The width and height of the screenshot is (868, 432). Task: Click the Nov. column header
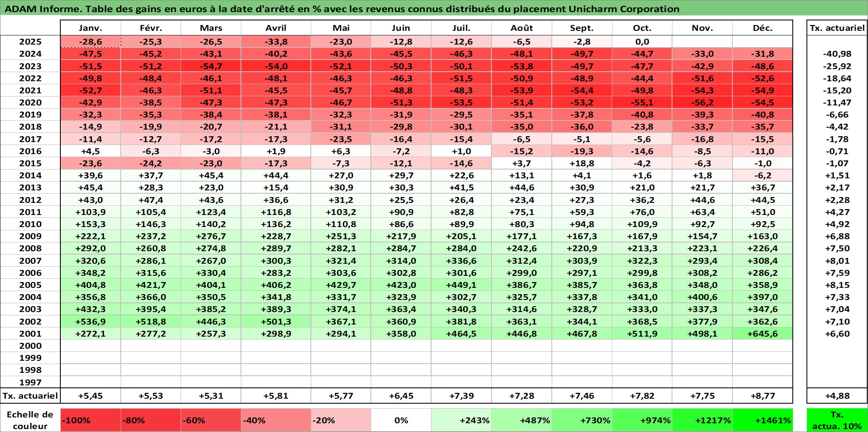point(702,28)
